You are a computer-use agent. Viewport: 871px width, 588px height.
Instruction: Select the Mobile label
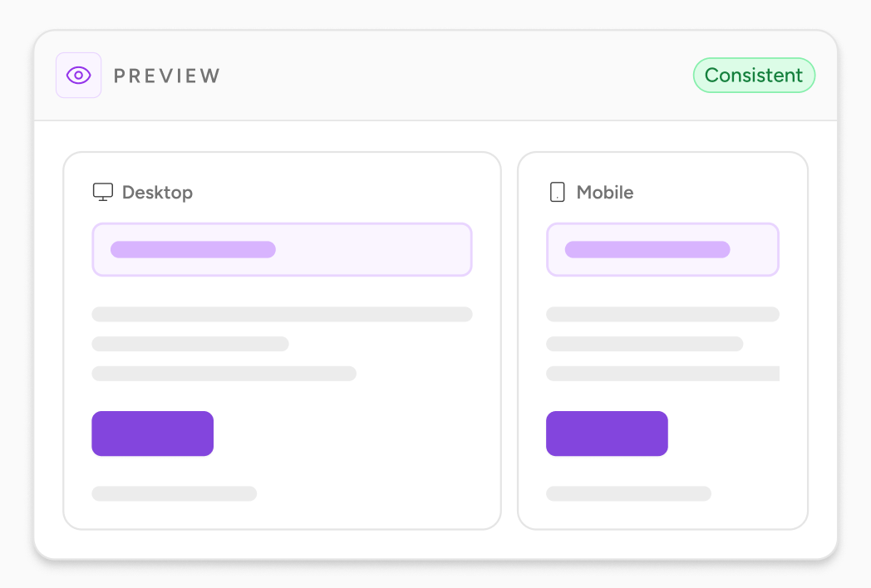point(605,192)
